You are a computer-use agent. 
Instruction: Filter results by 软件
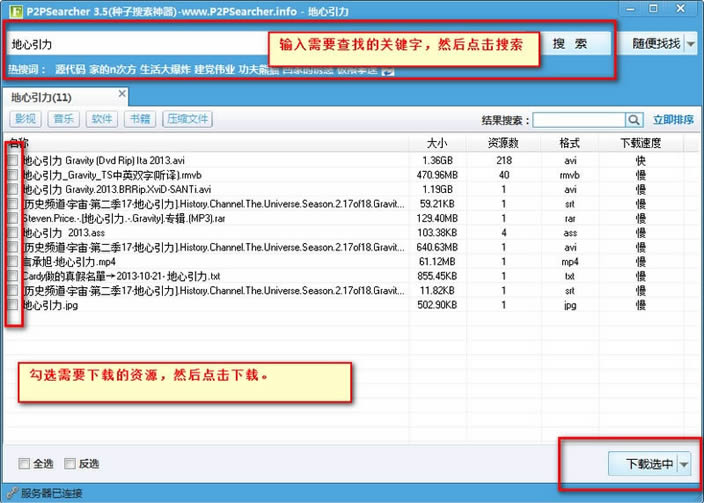[x=102, y=119]
